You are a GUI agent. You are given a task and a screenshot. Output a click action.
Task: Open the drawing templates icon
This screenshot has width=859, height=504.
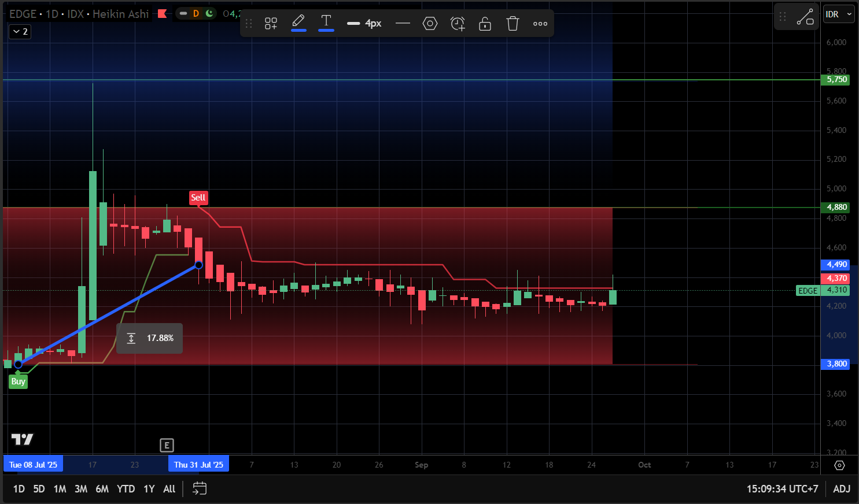[x=271, y=24]
